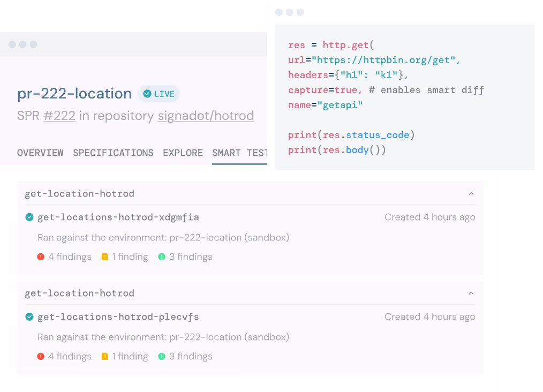Viewport: 543px width, 392px height.
Task: Open pull request #222 link
Action: 59,116
